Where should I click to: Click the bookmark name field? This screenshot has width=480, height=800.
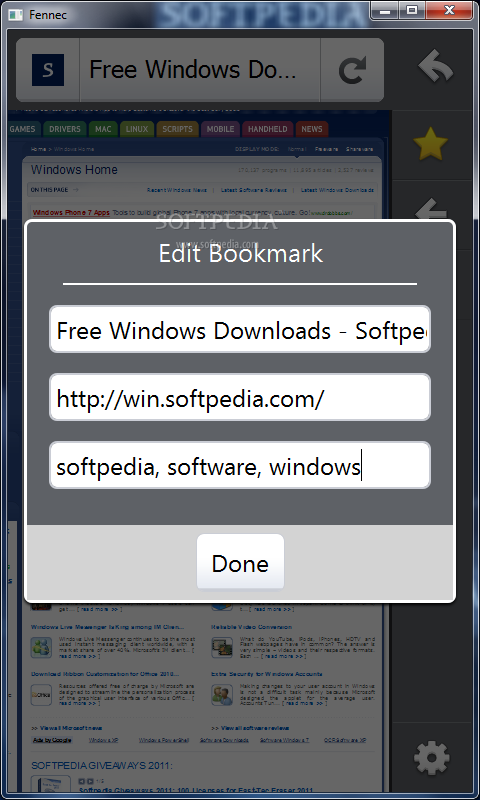coord(240,330)
